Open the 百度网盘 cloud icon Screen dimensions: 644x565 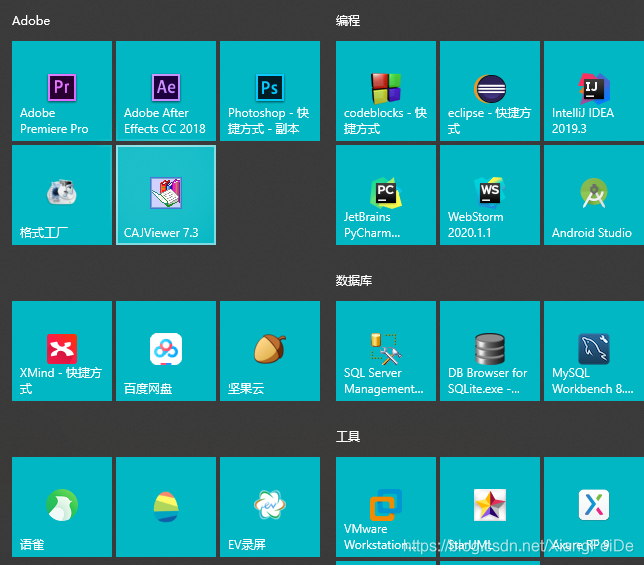(166, 349)
